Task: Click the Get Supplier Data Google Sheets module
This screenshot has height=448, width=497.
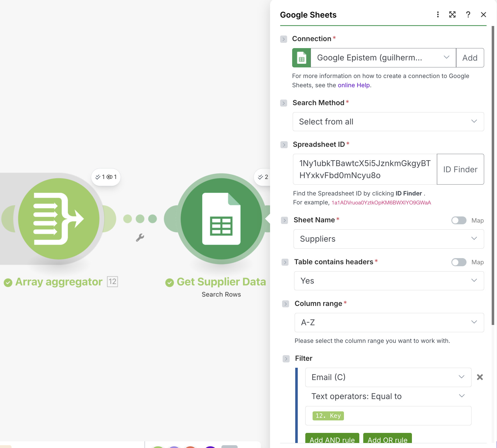Action: pos(221,219)
